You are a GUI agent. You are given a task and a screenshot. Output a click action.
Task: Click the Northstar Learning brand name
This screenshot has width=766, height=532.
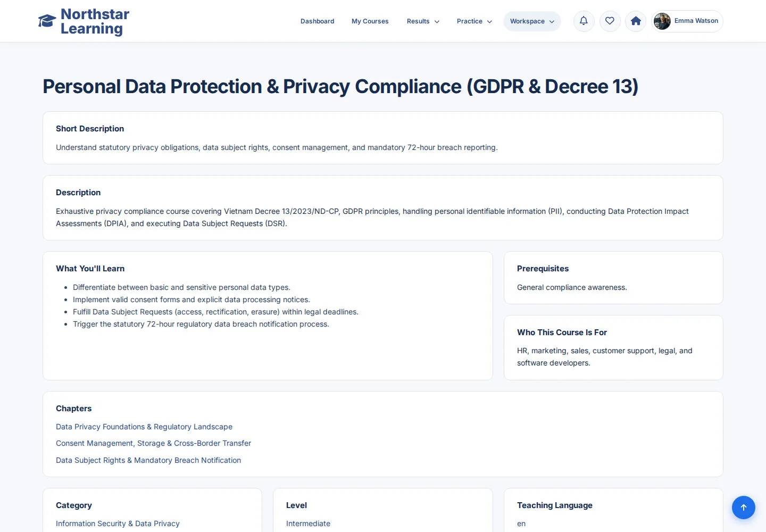pos(95,21)
